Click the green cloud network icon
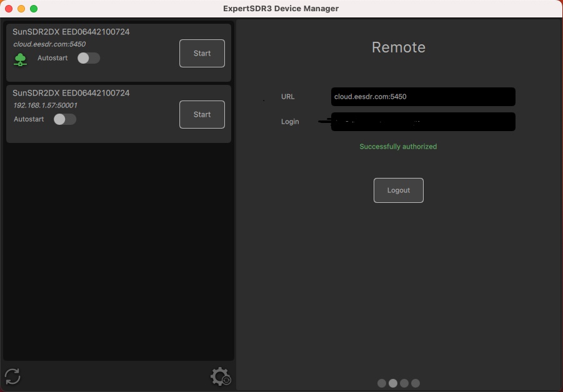The image size is (563, 392). [20, 59]
